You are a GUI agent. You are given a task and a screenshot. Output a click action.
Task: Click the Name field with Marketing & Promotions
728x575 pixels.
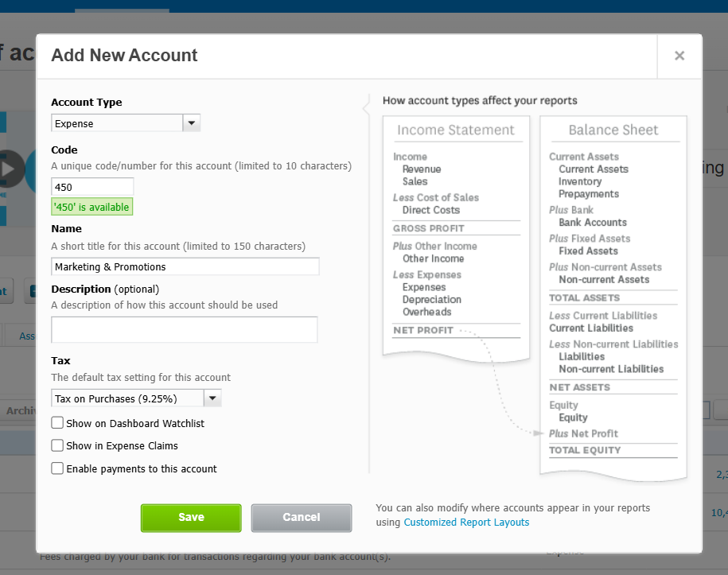[185, 266]
